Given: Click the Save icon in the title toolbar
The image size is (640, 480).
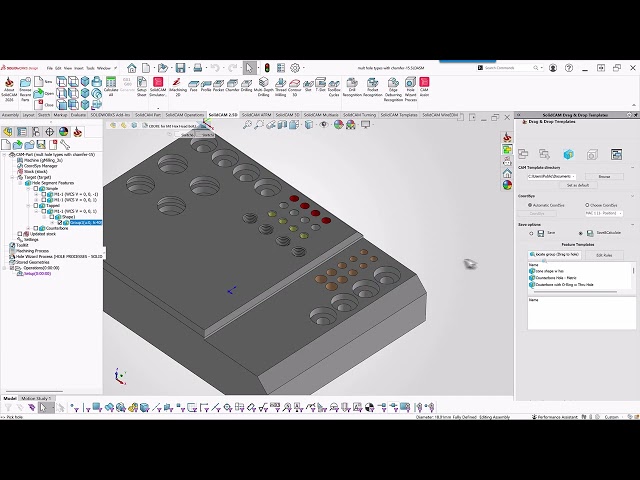Looking at the screenshot, I should coord(180,68).
